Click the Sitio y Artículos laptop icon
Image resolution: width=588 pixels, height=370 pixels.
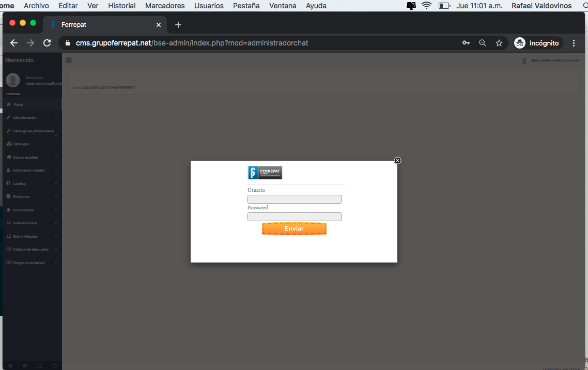[9, 236]
